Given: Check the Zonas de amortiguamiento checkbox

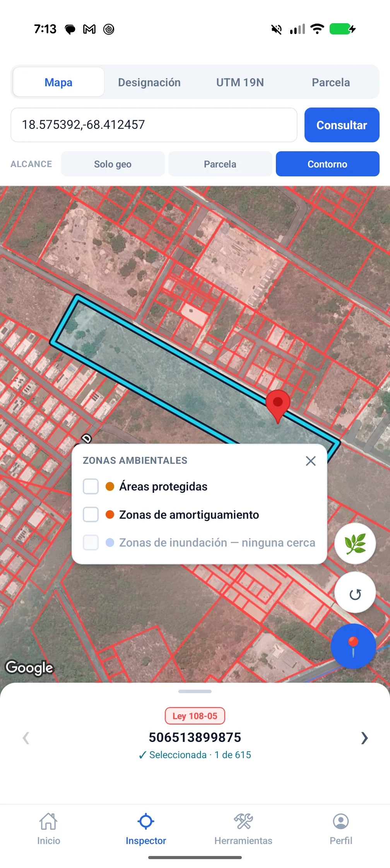Looking at the screenshot, I should (91, 514).
